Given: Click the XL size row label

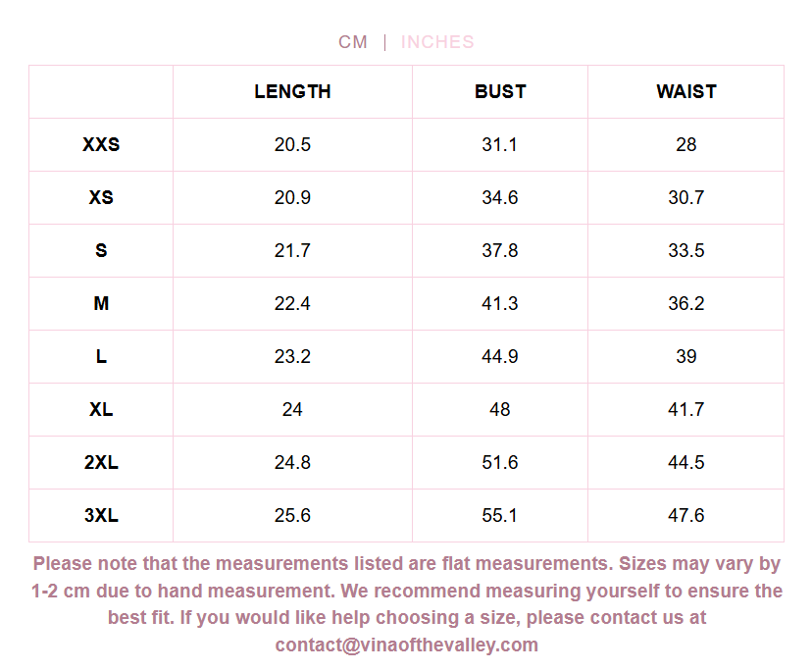Looking at the screenshot, I should click(x=101, y=409).
